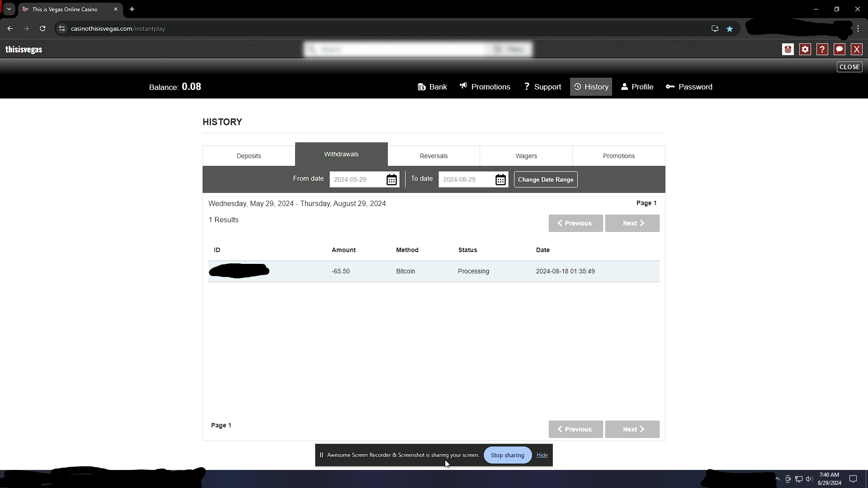
Task: Open the settings gear icon
Action: [805, 49]
